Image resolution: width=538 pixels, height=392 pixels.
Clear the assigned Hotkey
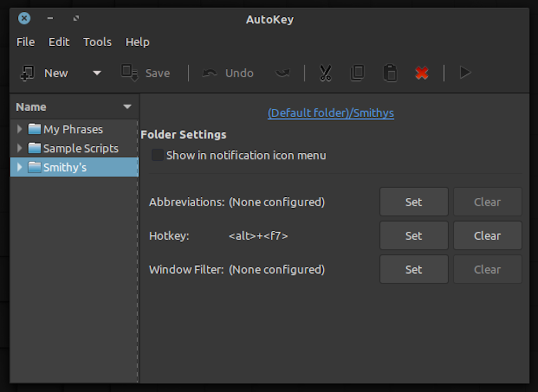click(x=487, y=236)
